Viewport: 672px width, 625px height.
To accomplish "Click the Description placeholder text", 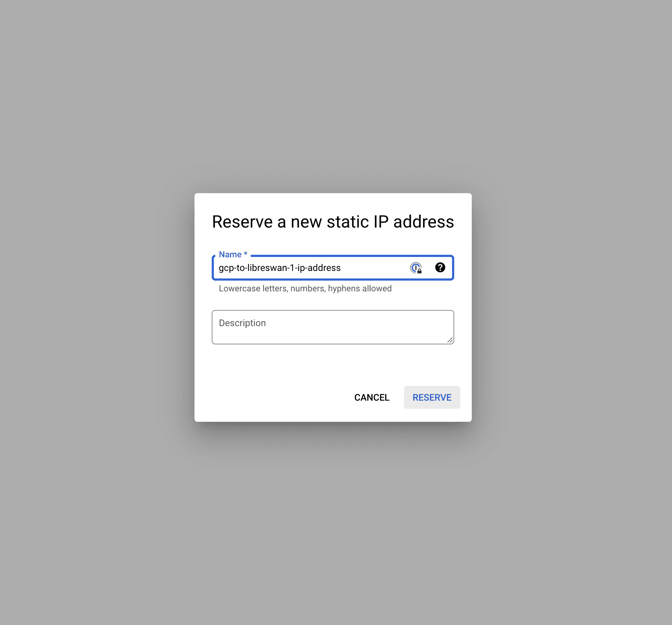I will pyautogui.click(x=242, y=323).
